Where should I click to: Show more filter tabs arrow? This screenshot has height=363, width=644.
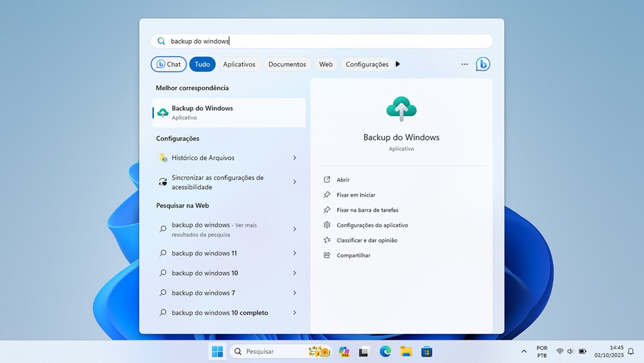[397, 64]
